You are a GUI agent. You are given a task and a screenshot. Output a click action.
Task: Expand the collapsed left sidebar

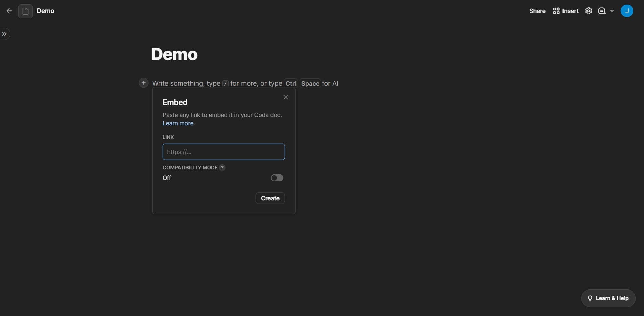pyautogui.click(x=5, y=34)
